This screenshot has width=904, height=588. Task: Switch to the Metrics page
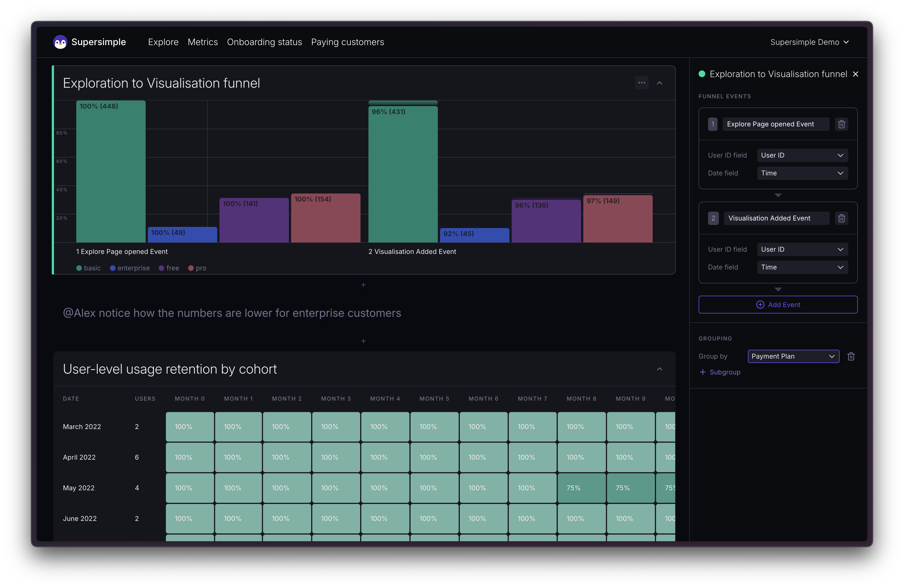pos(202,42)
